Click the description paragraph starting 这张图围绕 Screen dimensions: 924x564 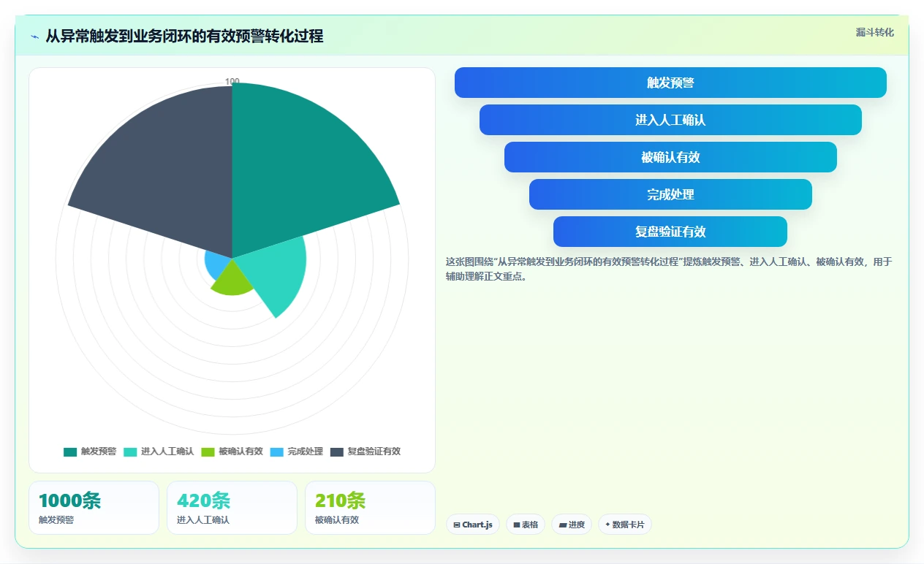tap(669, 269)
